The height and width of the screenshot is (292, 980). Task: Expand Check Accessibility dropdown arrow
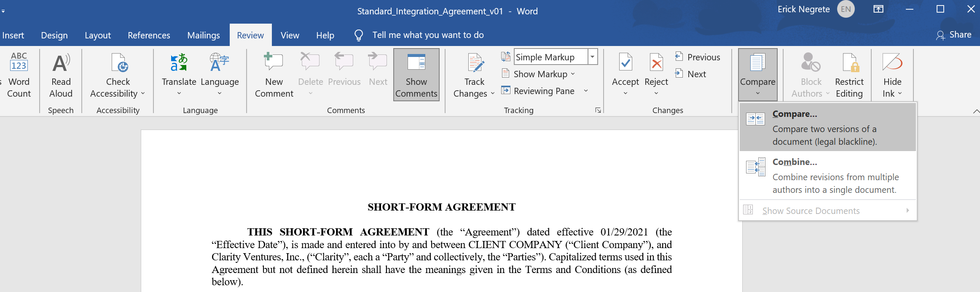143,93
